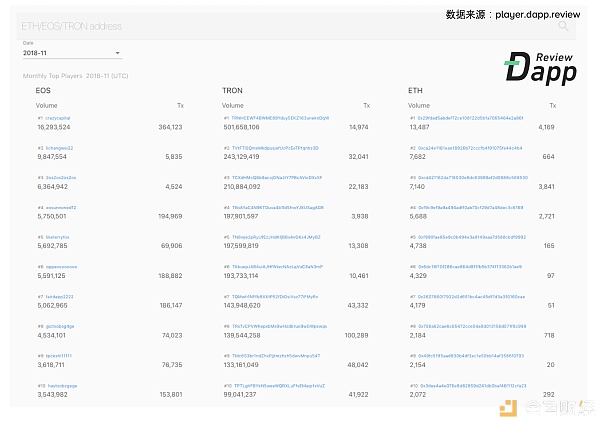Focus the ETH/EOS/TRON address search field
This screenshot has width=600, height=422.
click(296, 26)
